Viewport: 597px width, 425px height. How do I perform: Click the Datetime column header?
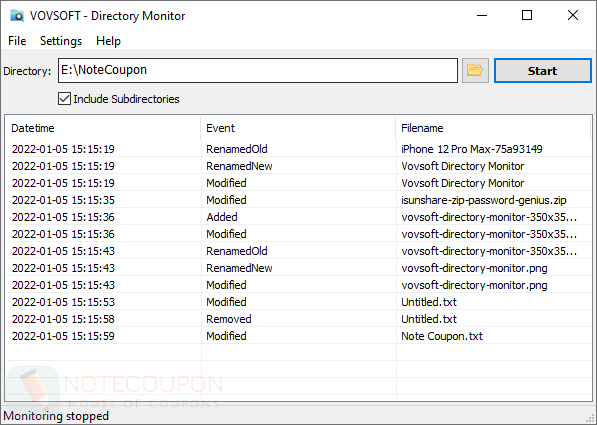[x=103, y=128]
